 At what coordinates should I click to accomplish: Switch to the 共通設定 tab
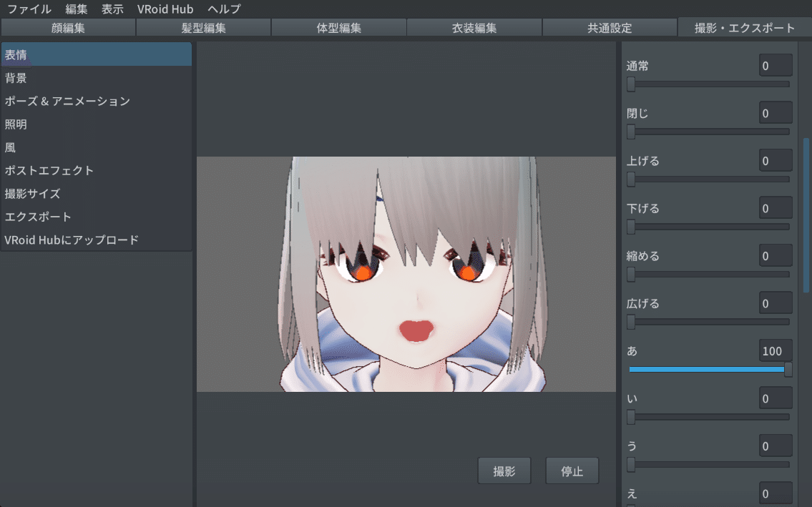tap(609, 27)
